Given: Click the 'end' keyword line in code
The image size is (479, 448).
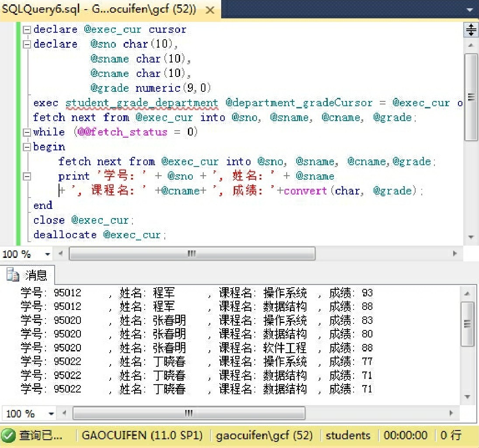Looking at the screenshot, I should coord(43,205).
